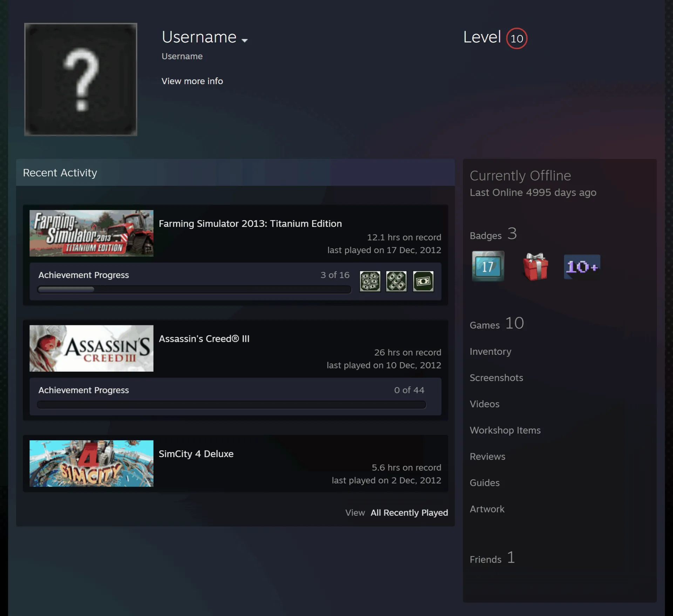Screen dimensions: 673x616
Task: Open the 10+ game collector badge
Action: tap(582, 267)
